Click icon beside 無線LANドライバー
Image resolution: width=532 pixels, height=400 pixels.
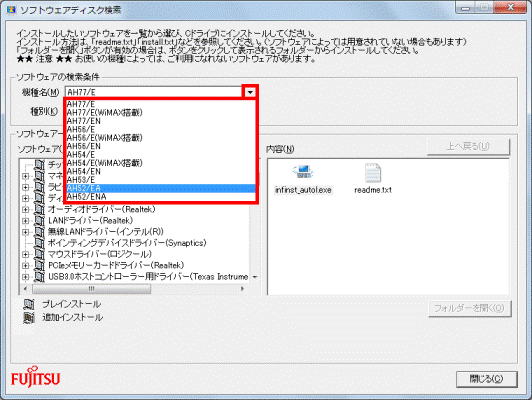39,232
